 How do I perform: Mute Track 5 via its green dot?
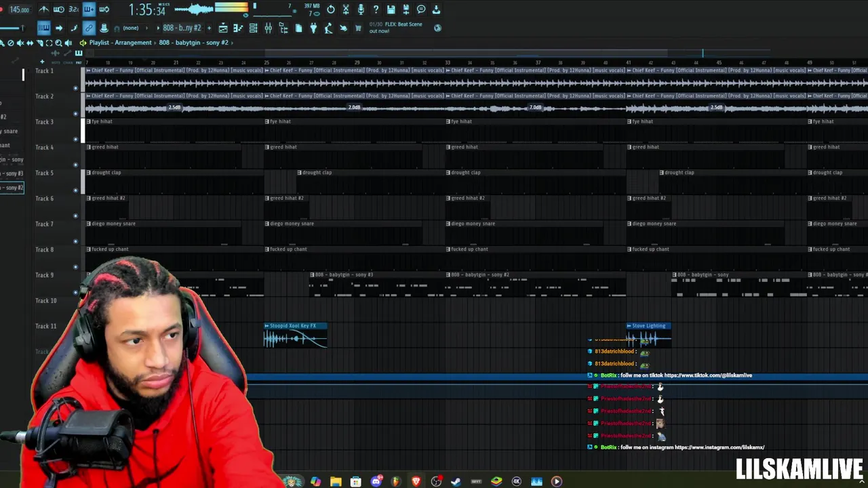pyautogui.click(x=75, y=190)
